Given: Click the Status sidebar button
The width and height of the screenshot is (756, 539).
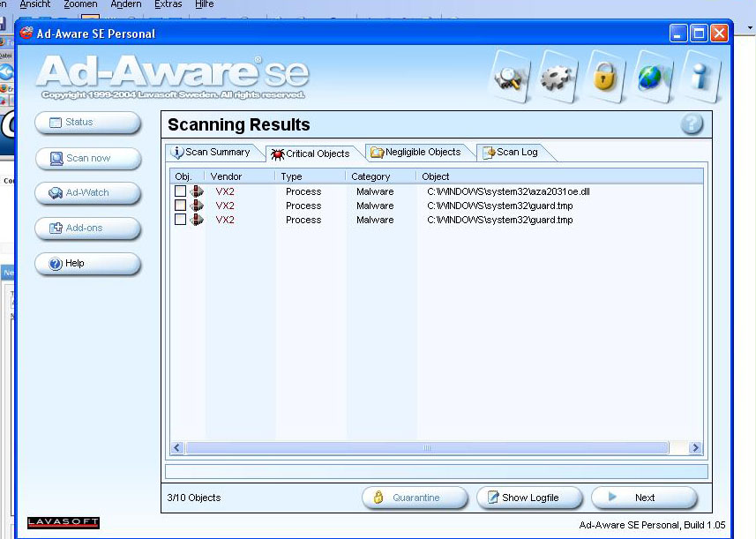Looking at the screenshot, I should [x=87, y=123].
